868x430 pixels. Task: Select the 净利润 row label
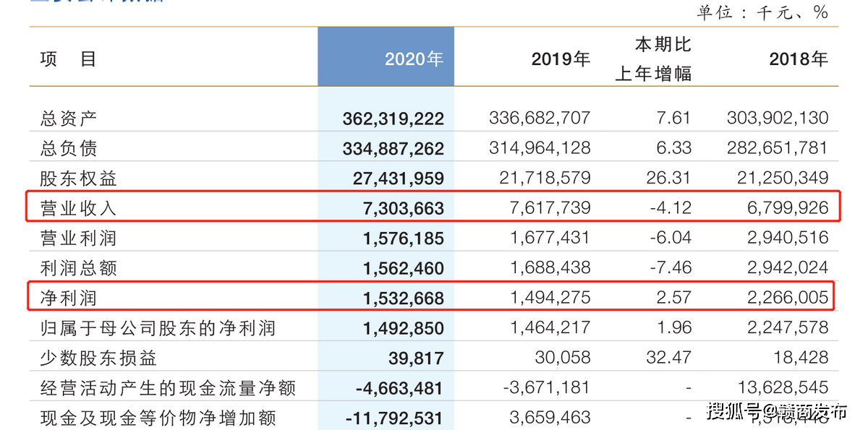[68, 298]
